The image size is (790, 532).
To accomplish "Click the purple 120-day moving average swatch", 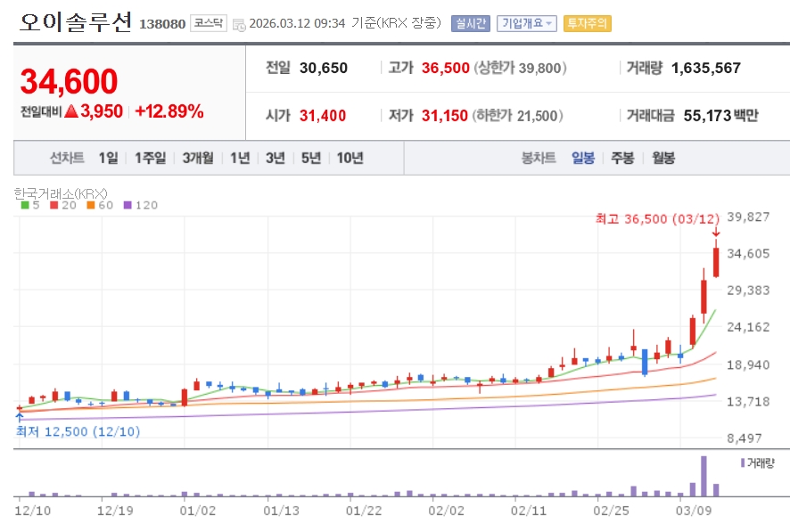I will tap(127, 205).
